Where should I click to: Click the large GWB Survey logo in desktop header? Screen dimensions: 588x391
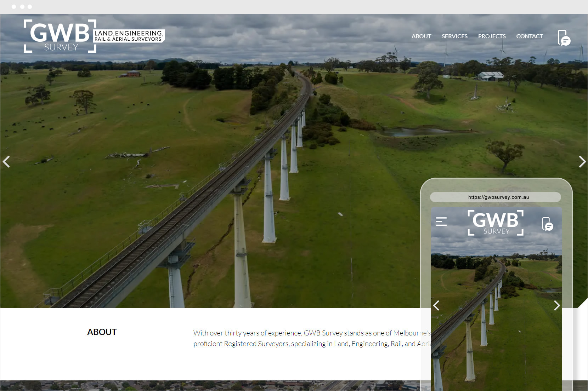(60, 36)
